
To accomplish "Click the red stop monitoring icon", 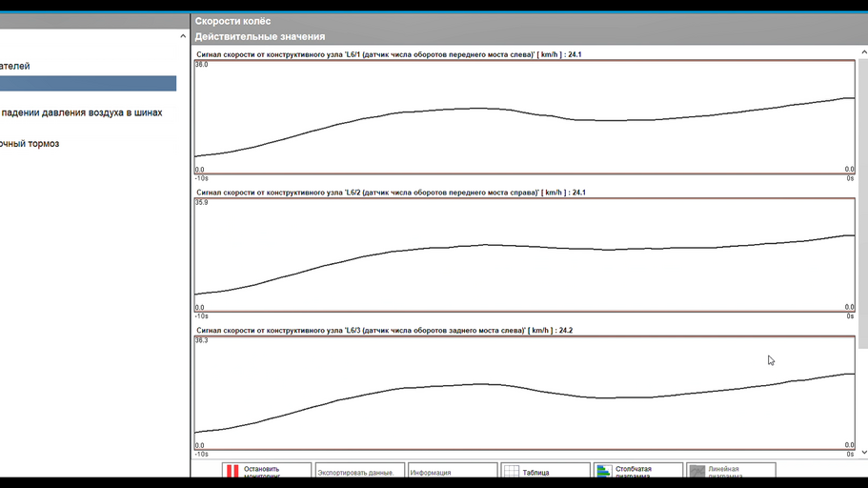I will click(x=232, y=472).
